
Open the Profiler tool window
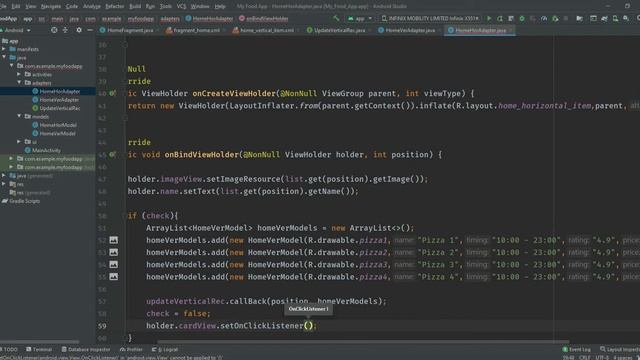point(131,349)
